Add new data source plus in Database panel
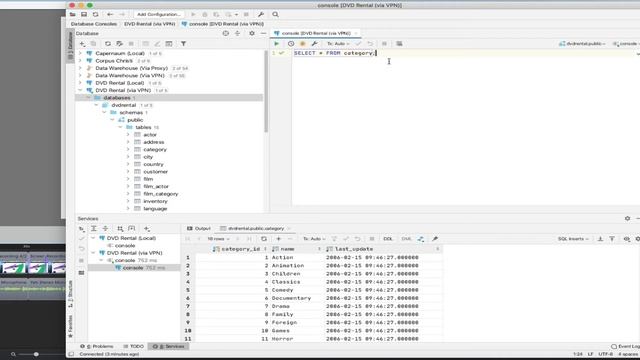This screenshot has width=640, height=360. [82, 44]
